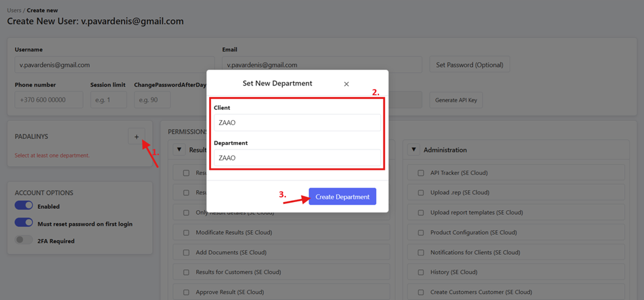Check Modificate Results (SE Cloud)

186,232
